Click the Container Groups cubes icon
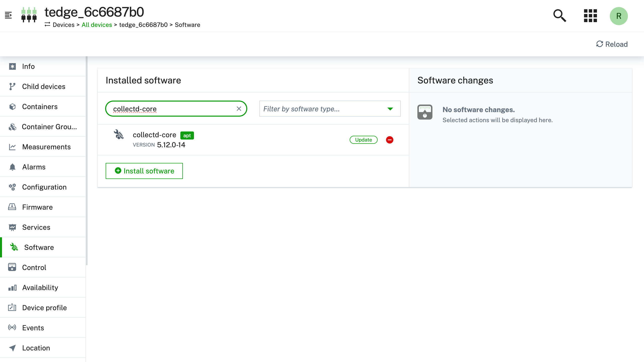This screenshot has width=644, height=362. (x=12, y=127)
